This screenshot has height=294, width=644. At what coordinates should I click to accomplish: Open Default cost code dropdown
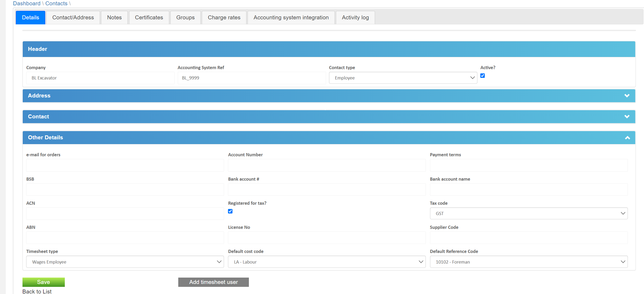pos(327,262)
